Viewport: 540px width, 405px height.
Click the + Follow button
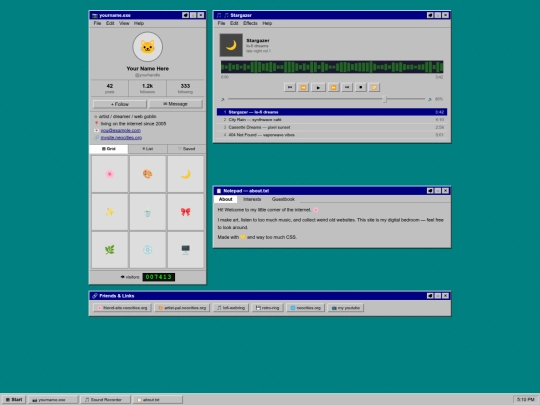click(x=120, y=104)
